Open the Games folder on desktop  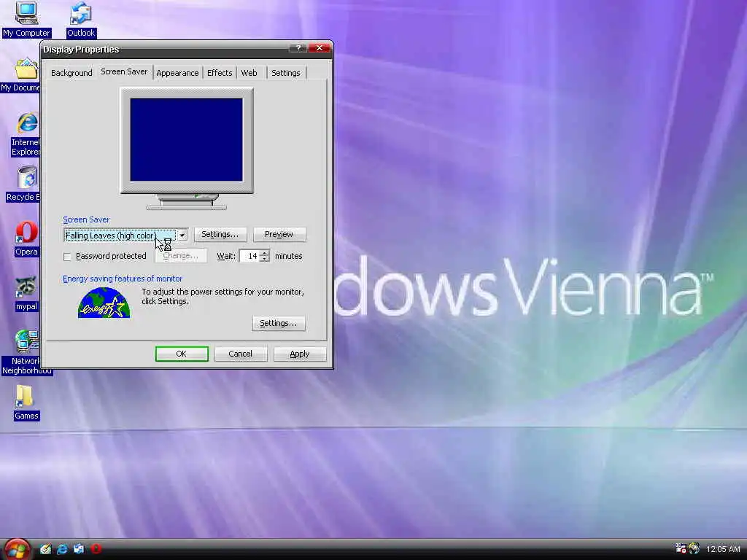pyautogui.click(x=26, y=402)
